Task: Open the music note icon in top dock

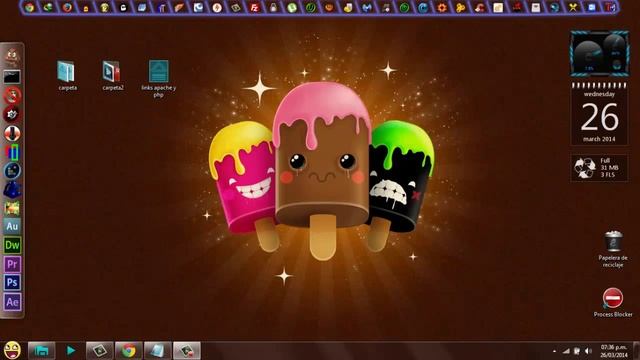Action: (386, 7)
